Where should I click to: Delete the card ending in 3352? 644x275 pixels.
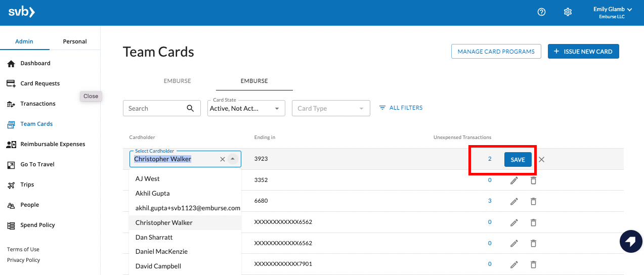[533, 180]
